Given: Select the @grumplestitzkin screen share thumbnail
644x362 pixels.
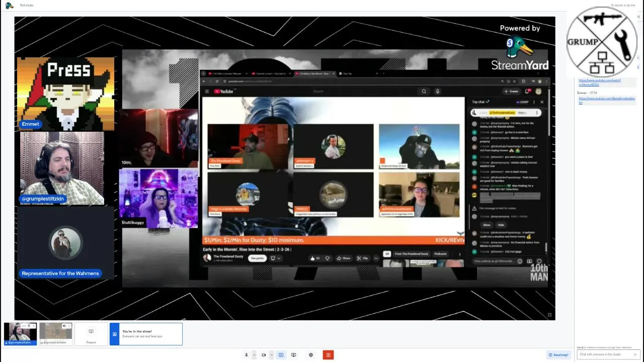Looking at the screenshot, I should pos(55,333).
